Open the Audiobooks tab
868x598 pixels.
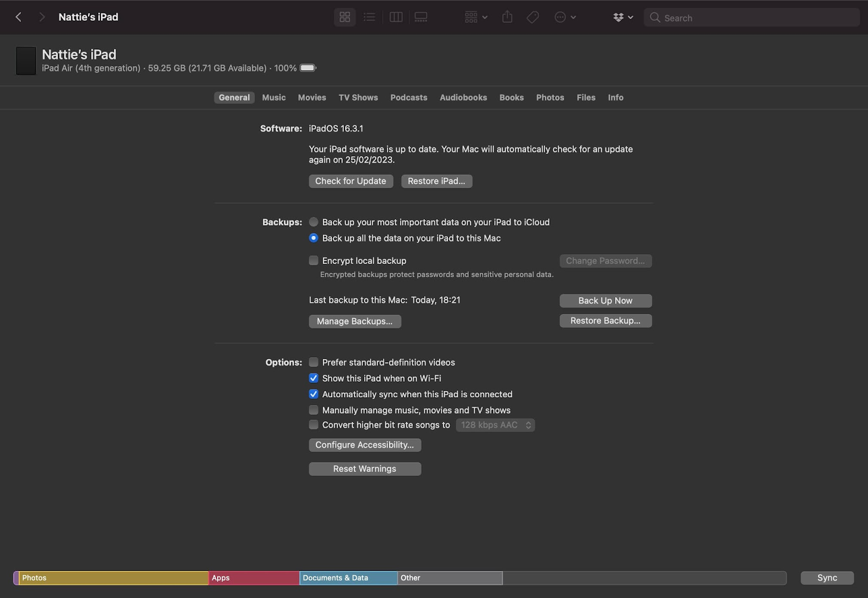pyautogui.click(x=463, y=98)
